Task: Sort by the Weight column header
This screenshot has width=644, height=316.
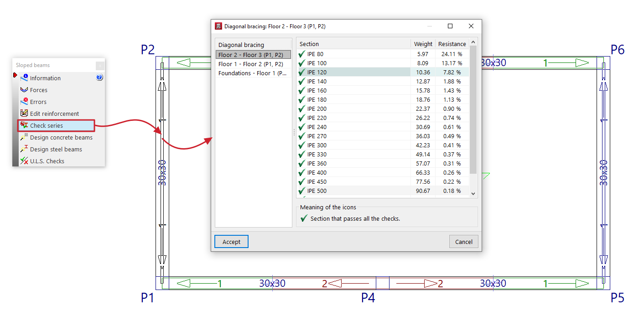Action: tap(423, 44)
